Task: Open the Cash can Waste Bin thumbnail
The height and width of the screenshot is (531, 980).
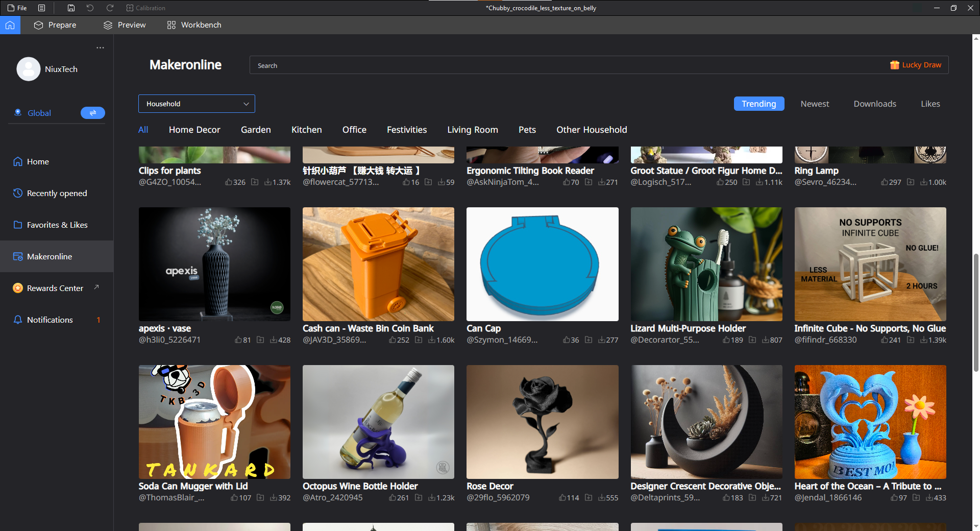Action: (378, 264)
